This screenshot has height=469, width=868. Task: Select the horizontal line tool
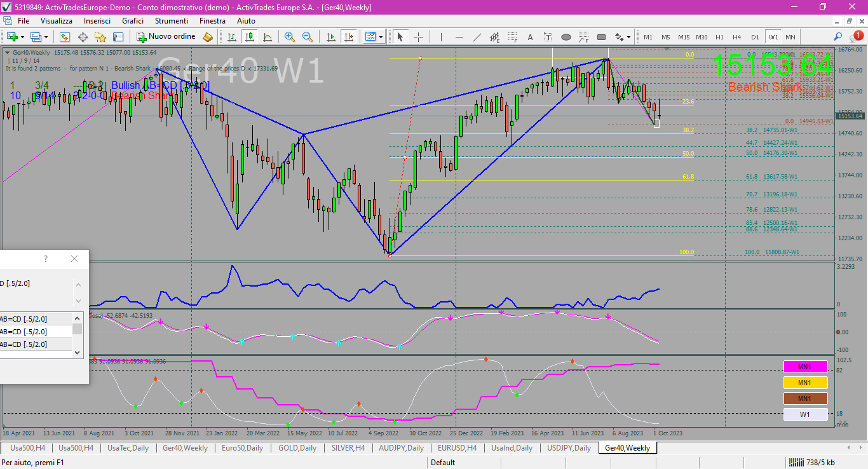(459, 37)
